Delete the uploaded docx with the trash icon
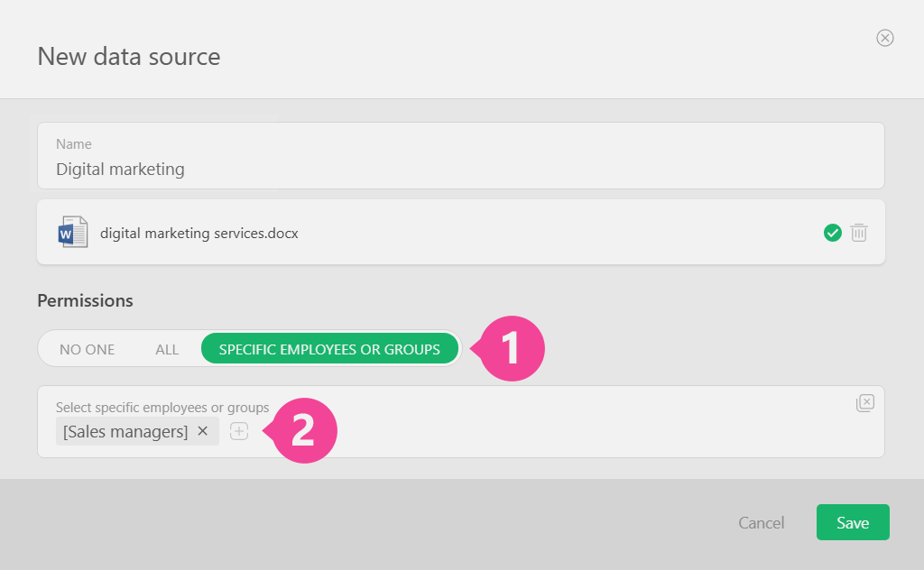This screenshot has height=570, width=924. tap(859, 233)
